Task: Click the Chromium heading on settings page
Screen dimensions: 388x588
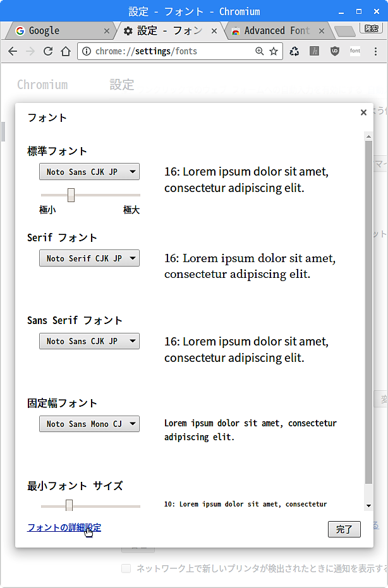Action: click(x=42, y=85)
